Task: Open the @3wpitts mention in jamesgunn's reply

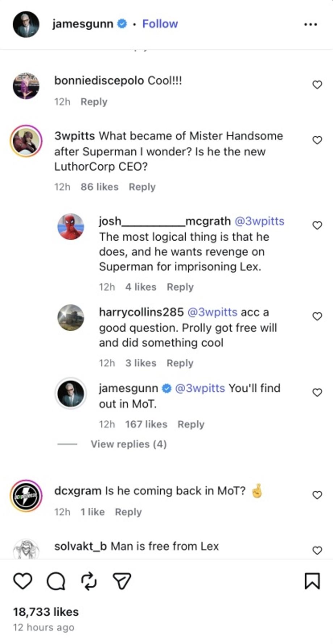Action: coord(200,388)
